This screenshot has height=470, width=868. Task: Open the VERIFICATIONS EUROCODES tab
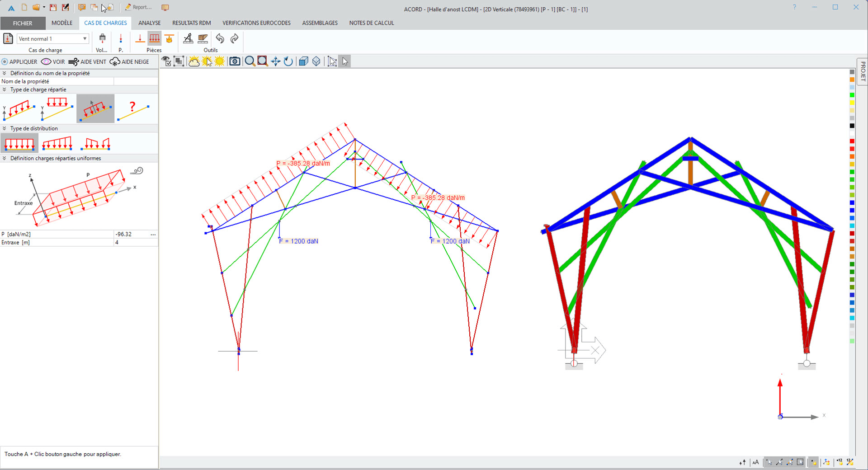tap(256, 23)
